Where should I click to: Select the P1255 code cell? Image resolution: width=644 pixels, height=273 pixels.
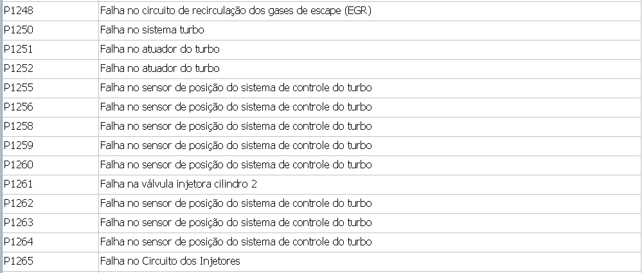point(19,88)
